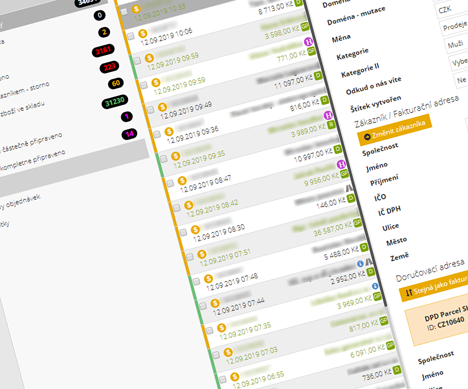This screenshot has width=468, height=389.
Task: Click the date 12.09.2019 07:35
Action: (245, 331)
